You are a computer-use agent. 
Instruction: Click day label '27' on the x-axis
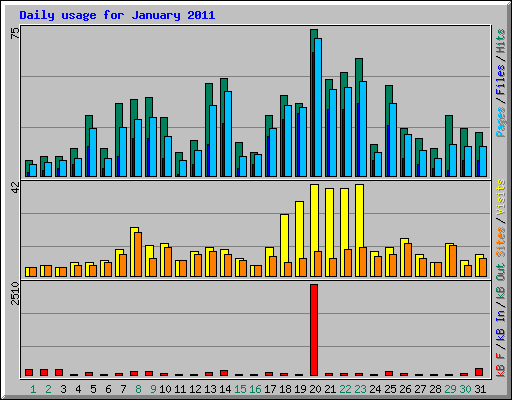coord(420,389)
